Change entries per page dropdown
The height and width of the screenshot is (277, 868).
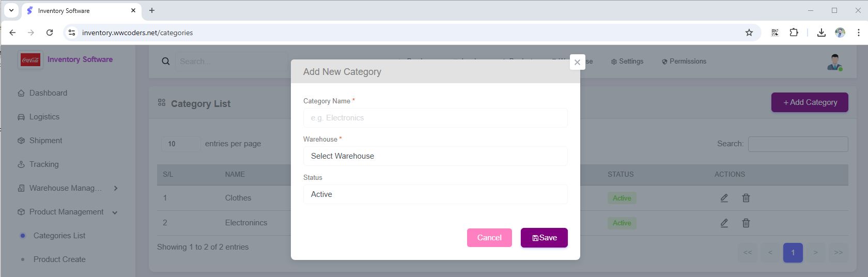[180, 144]
